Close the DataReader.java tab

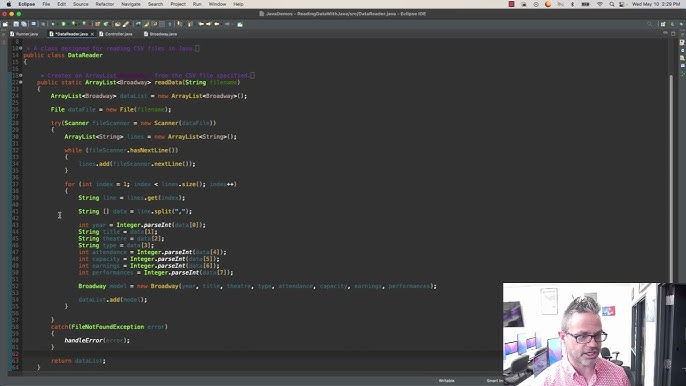pyautogui.click(x=92, y=34)
